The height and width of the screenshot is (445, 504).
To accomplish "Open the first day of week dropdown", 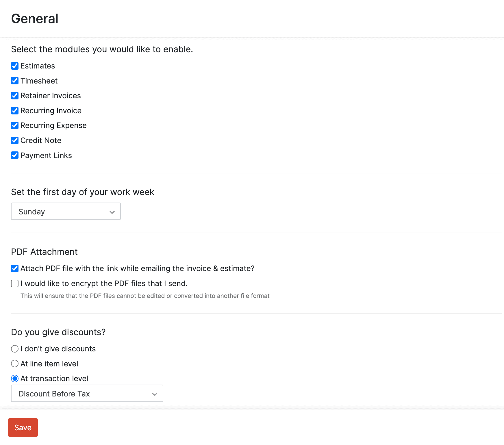I will pos(66,212).
